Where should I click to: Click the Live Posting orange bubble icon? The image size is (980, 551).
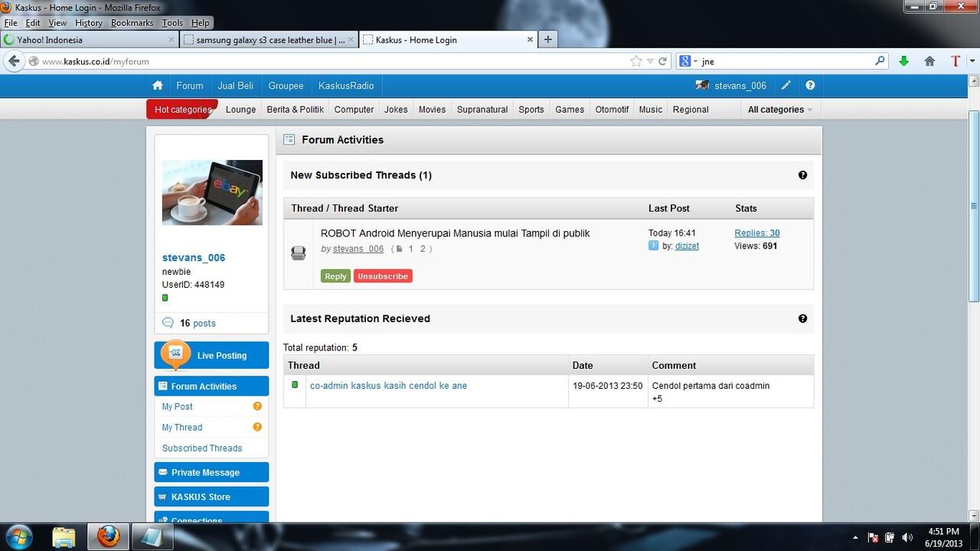pos(175,354)
